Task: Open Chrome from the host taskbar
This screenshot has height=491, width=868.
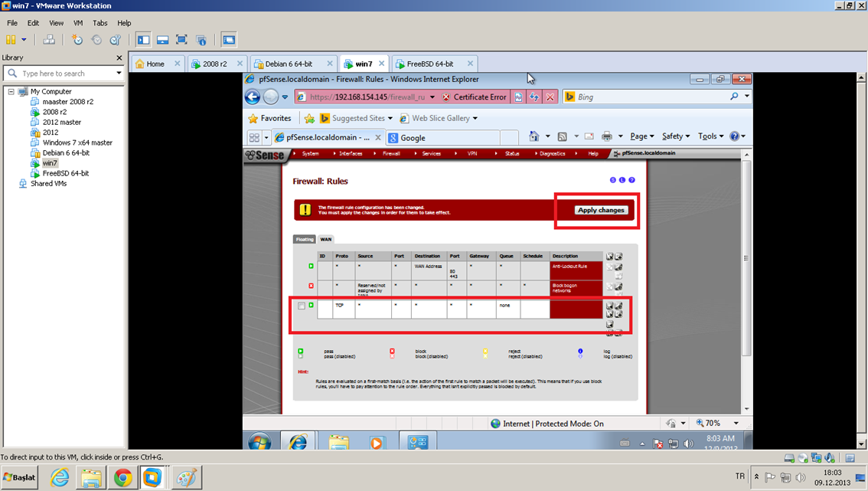Action: click(123, 478)
